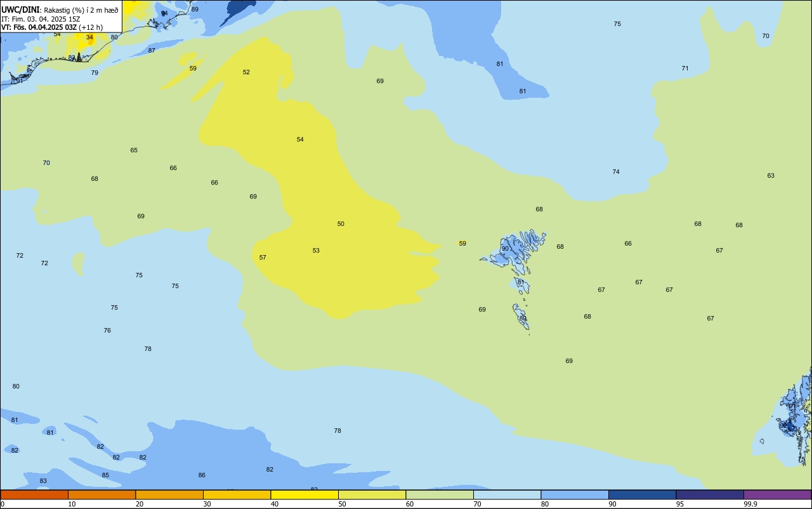
Task: Click the legend tick label 30
Action: pyautogui.click(x=207, y=504)
